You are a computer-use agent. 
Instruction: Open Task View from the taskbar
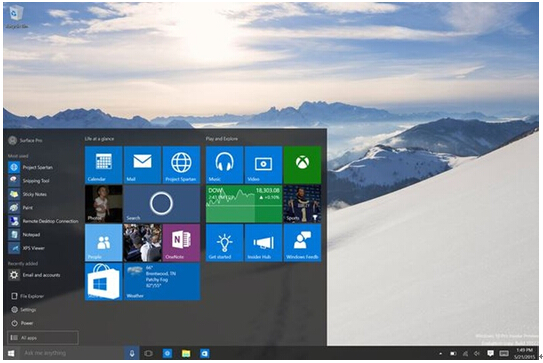coord(149,353)
